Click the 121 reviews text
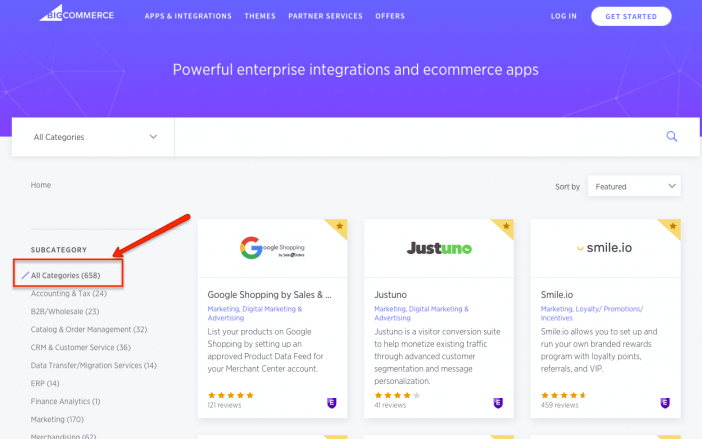Image resolution: width=702 pixels, height=439 pixels. pyautogui.click(x=224, y=405)
